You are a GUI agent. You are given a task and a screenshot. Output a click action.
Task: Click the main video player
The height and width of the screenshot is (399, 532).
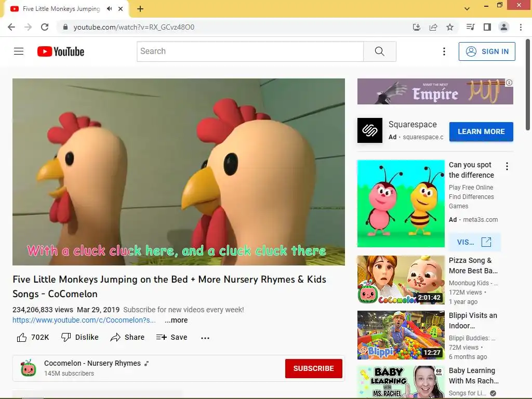(179, 171)
